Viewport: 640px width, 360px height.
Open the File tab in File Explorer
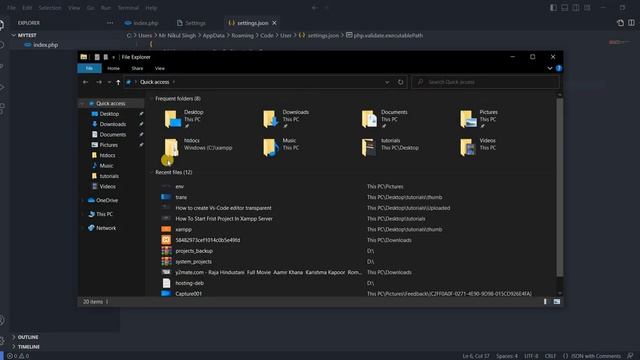coord(89,68)
